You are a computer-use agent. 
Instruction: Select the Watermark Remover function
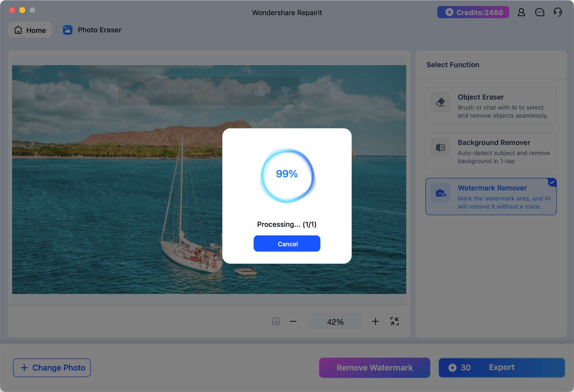pyautogui.click(x=491, y=197)
